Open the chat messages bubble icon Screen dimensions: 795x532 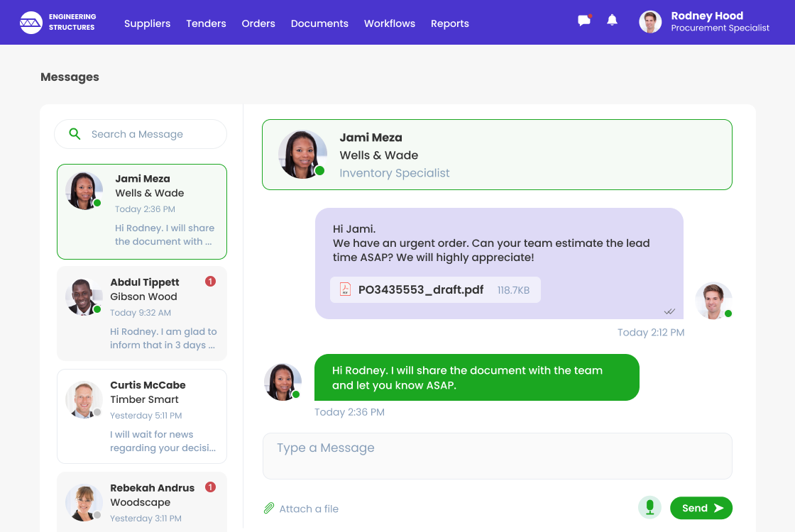(583, 20)
